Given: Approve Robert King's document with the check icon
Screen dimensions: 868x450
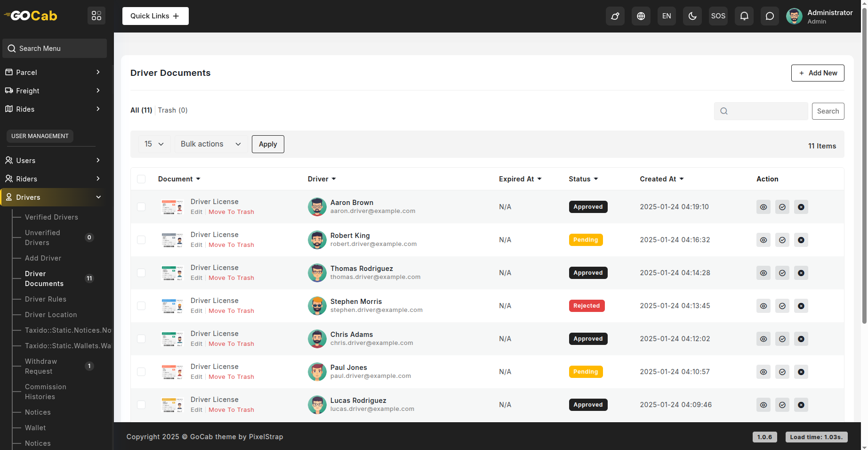Looking at the screenshot, I should pos(782,240).
